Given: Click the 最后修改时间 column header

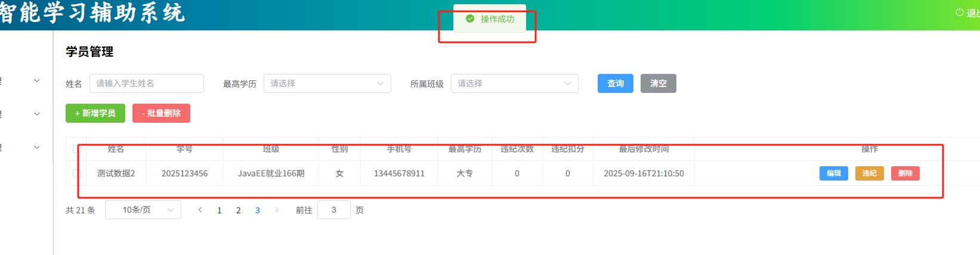Looking at the screenshot, I should pyautogui.click(x=644, y=149).
